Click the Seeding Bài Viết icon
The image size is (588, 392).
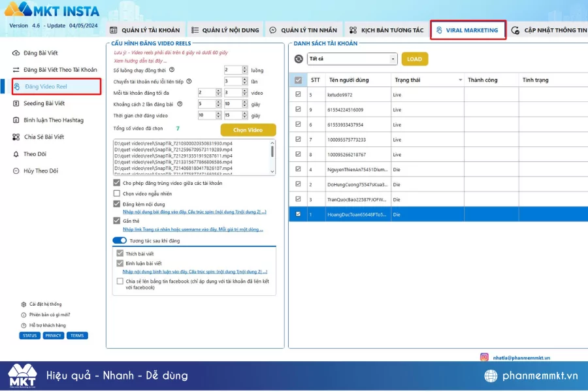tap(16, 103)
